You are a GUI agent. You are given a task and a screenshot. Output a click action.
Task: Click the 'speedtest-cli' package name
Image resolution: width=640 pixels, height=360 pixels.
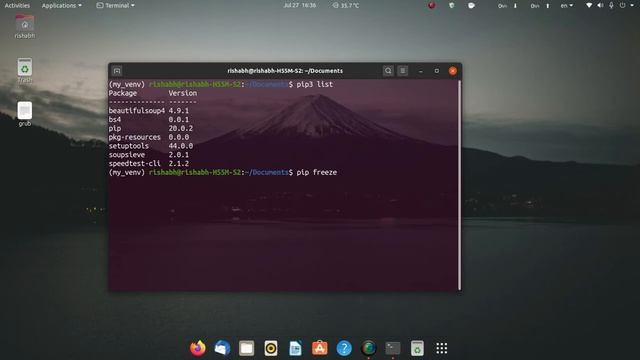point(135,164)
